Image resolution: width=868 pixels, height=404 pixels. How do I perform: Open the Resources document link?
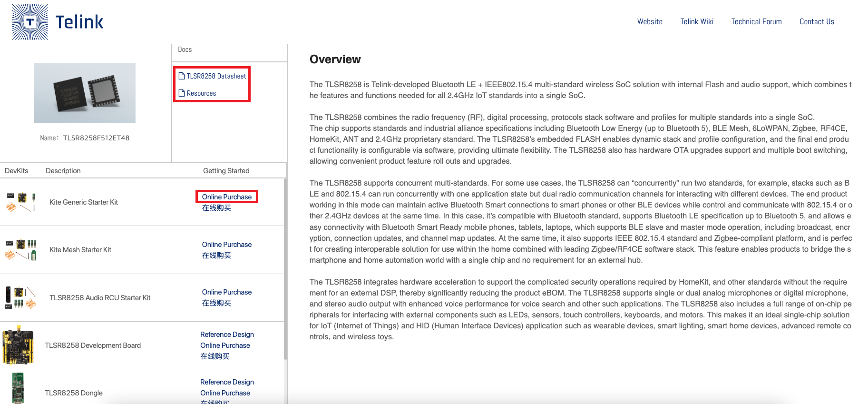[201, 93]
